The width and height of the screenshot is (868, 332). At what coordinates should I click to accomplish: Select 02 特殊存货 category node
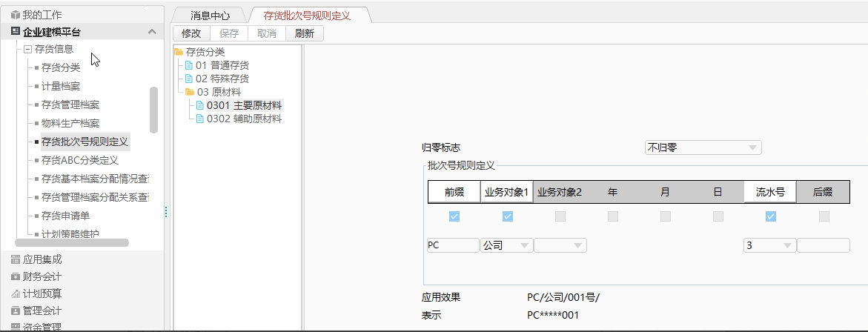click(x=222, y=79)
